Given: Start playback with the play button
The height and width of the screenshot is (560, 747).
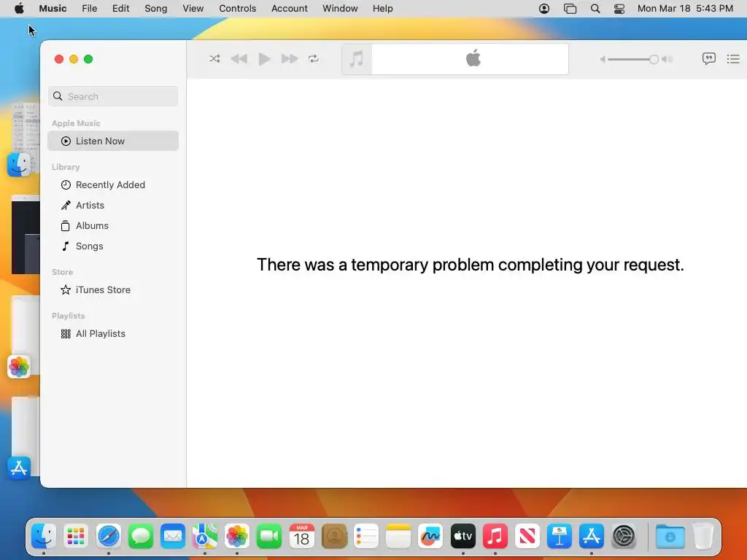Looking at the screenshot, I should (x=264, y=58).
